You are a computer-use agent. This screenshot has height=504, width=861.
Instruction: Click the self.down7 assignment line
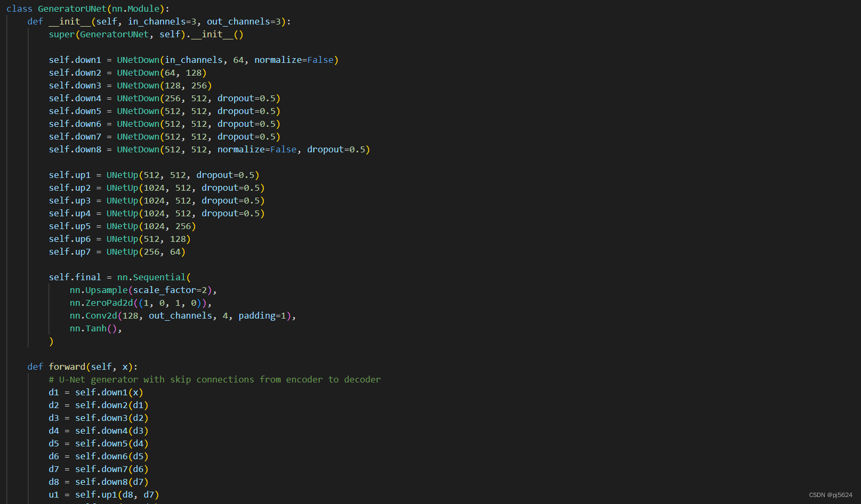click(164, 136)
